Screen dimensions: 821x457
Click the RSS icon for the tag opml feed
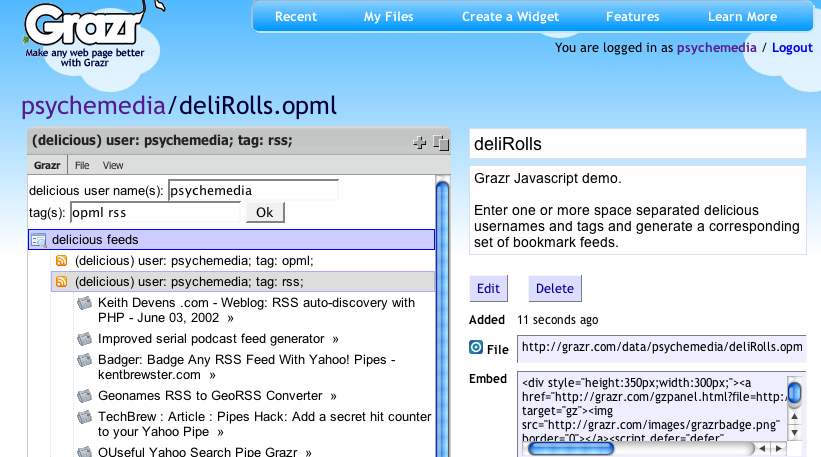61,261
